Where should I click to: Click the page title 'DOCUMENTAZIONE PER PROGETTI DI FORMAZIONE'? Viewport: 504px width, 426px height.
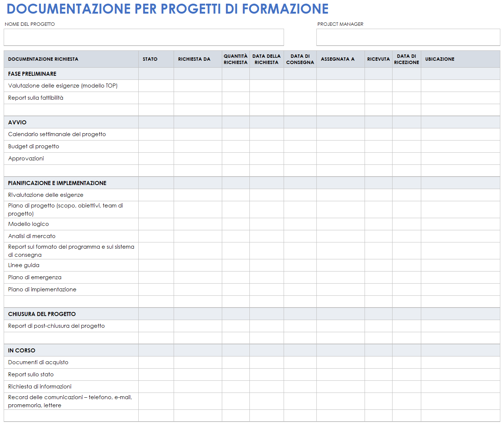[168, 9]
